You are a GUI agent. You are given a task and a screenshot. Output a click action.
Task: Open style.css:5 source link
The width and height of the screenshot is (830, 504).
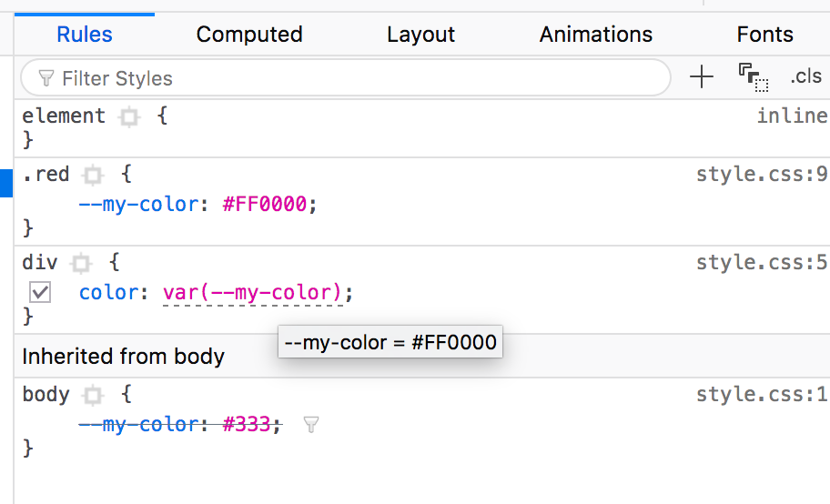(x=761, y=263)
